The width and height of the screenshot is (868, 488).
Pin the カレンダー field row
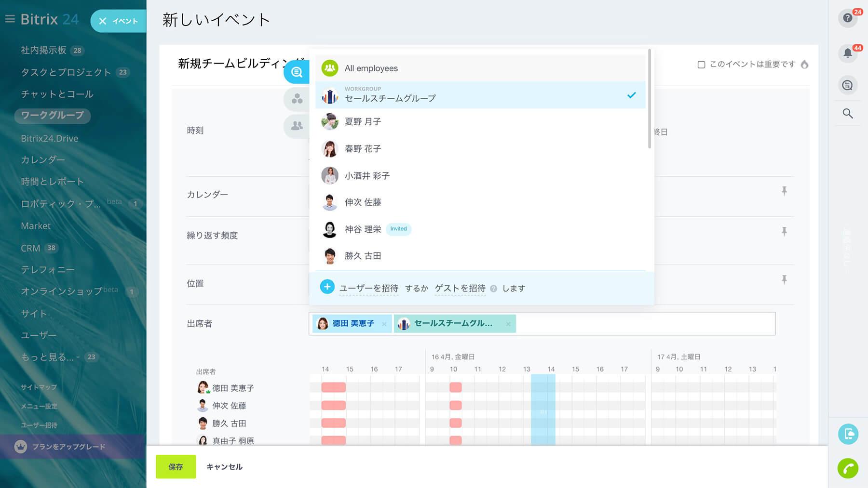tap(784, 191)
